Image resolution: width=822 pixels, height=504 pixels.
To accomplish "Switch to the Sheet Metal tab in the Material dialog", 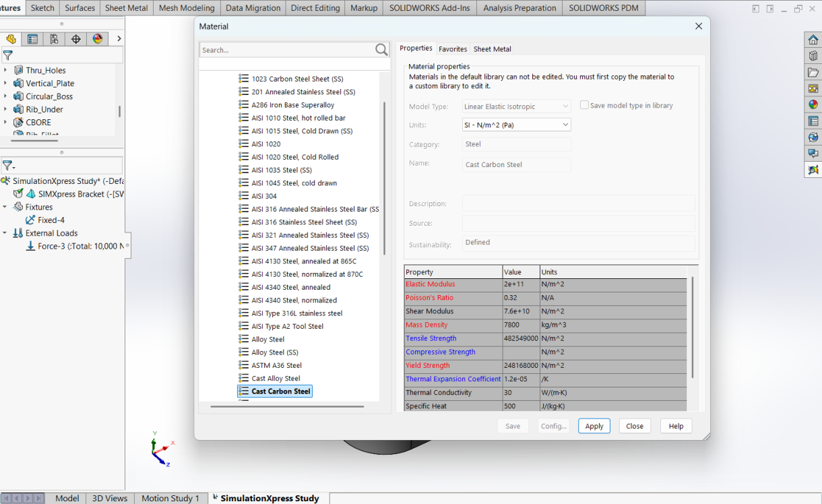I will tap(493, 49).
